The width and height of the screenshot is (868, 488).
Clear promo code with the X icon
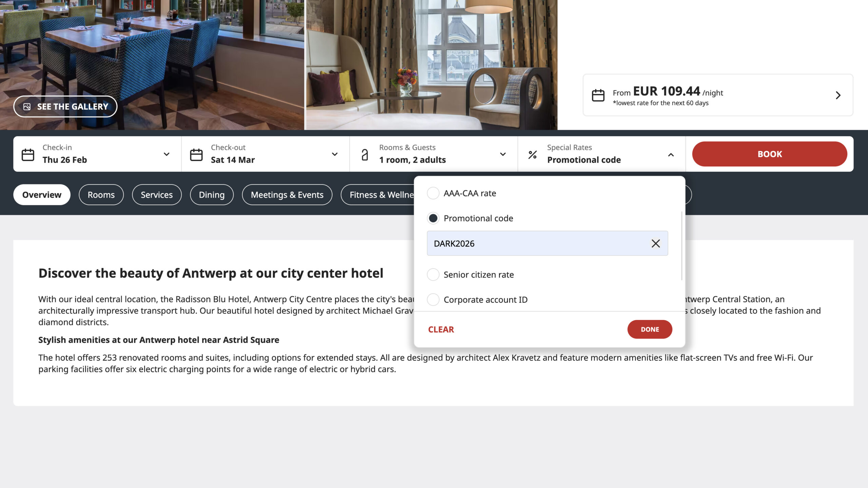tap(655, 243)
